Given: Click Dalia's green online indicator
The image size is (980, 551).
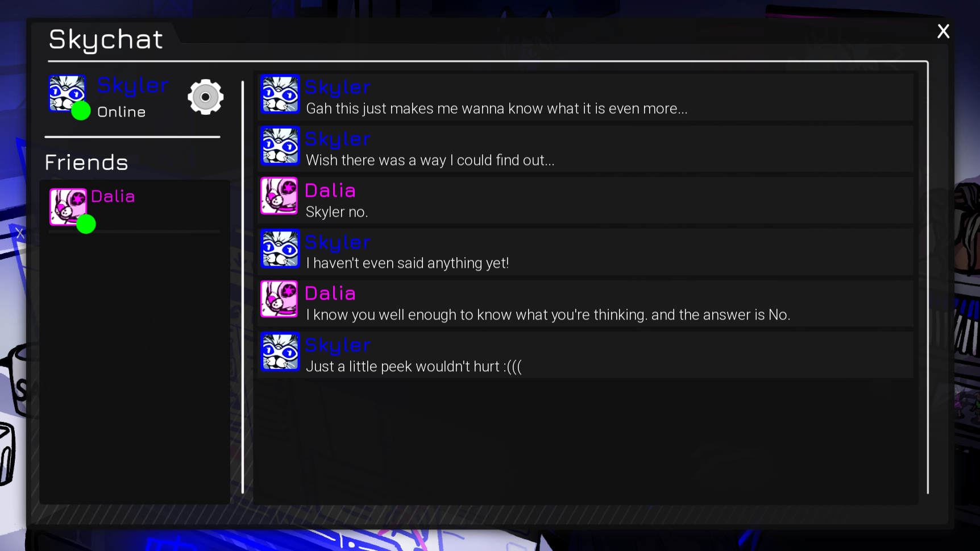Looking at the screenshot, I should 86,224.
